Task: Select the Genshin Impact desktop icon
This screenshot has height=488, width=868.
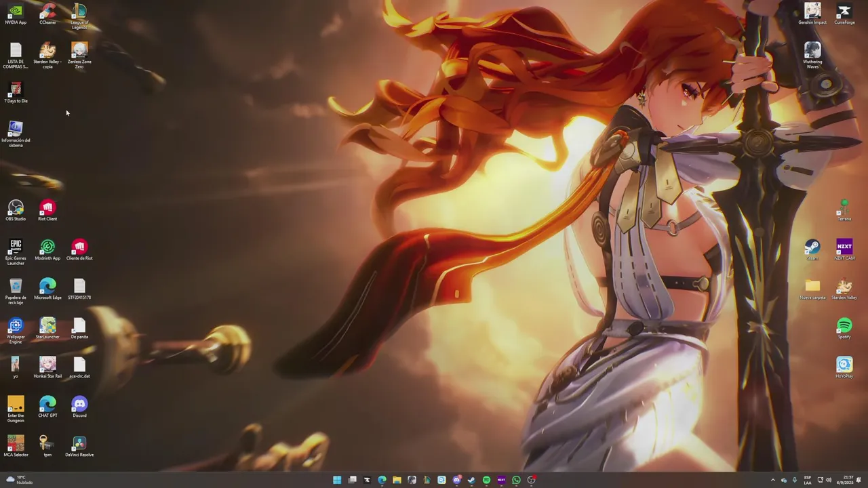Action: pos(812,14)
